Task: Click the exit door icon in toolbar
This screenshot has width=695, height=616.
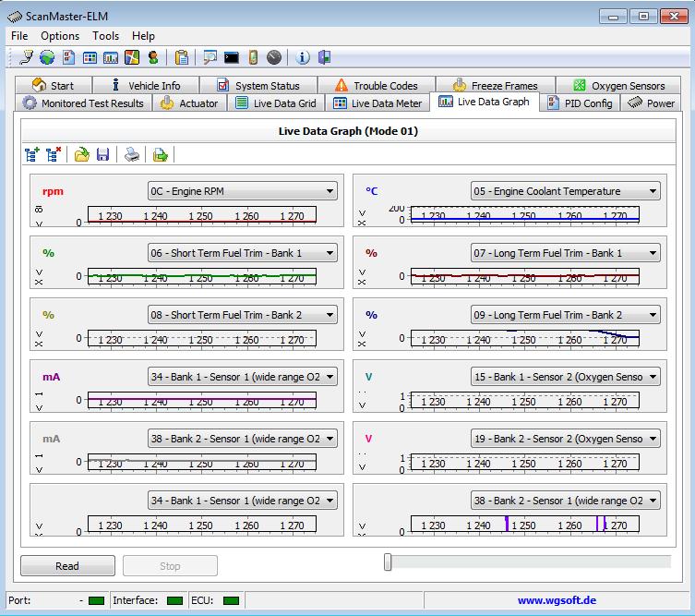Action: (324, 57)
